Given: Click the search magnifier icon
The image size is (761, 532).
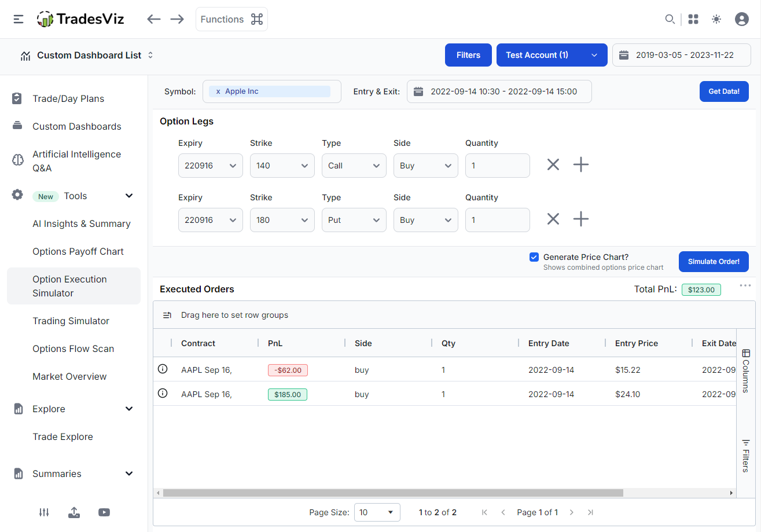Looking at the screenshot, I should [x=670, y=19].
